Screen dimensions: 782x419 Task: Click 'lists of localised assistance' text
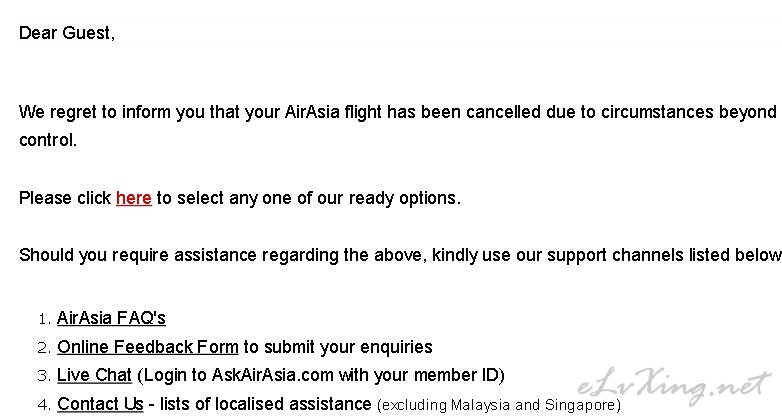tap(265, 404)
